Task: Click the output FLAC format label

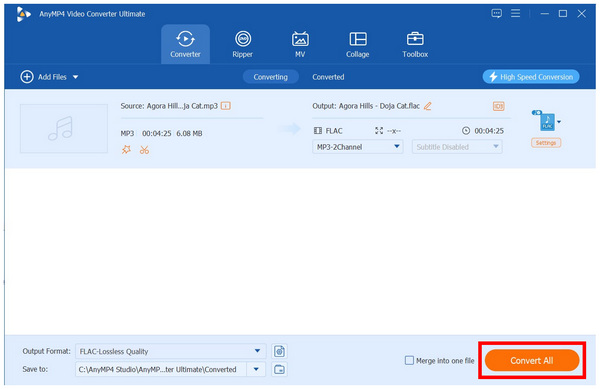Action: (x=334, y=131)
